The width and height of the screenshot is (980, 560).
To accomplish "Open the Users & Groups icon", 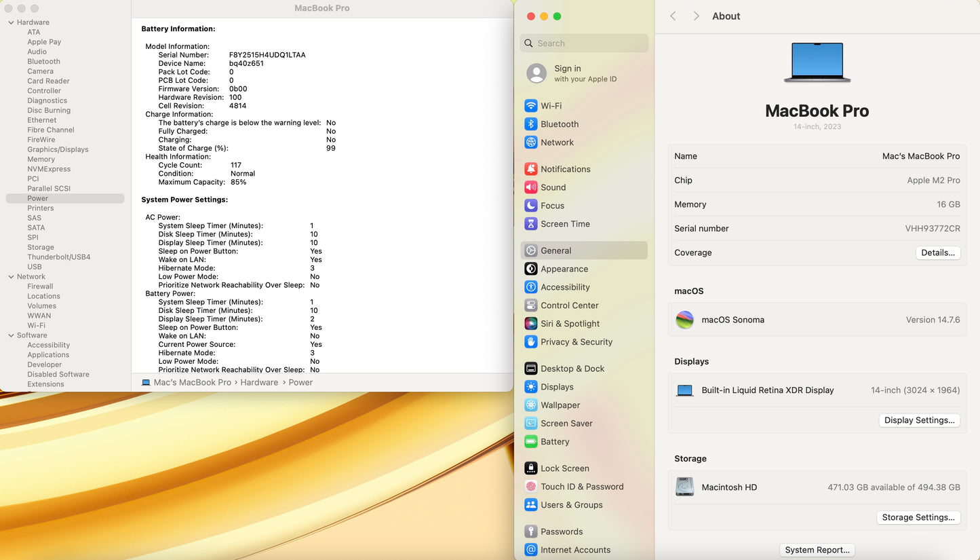I will click(531, 505).
